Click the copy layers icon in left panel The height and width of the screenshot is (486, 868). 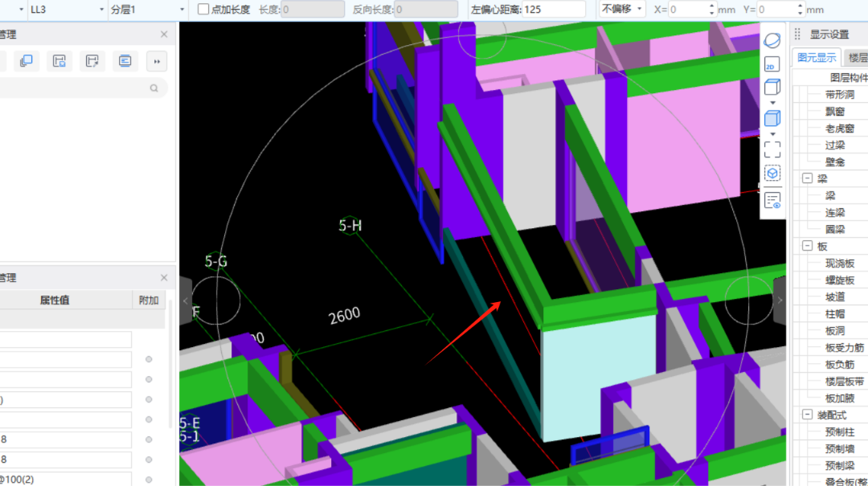[x=26, y=61]
